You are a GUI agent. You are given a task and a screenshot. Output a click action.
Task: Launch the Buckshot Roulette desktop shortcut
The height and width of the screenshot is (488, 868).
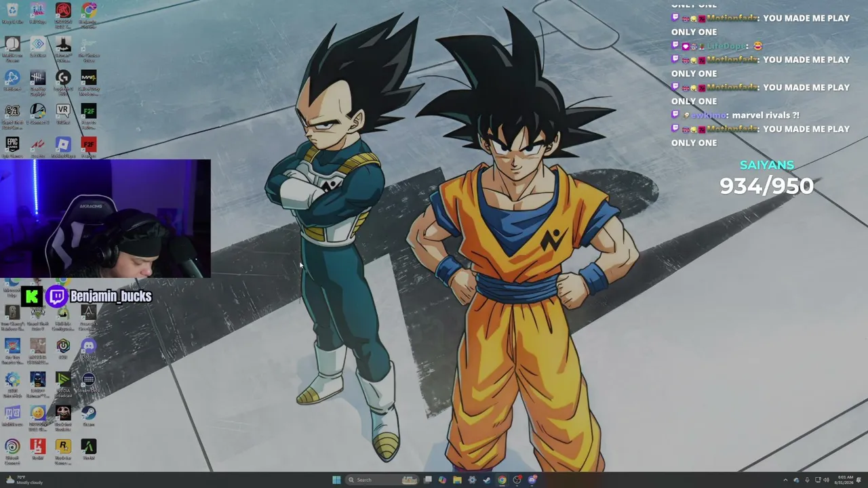[x=63, y=413]
